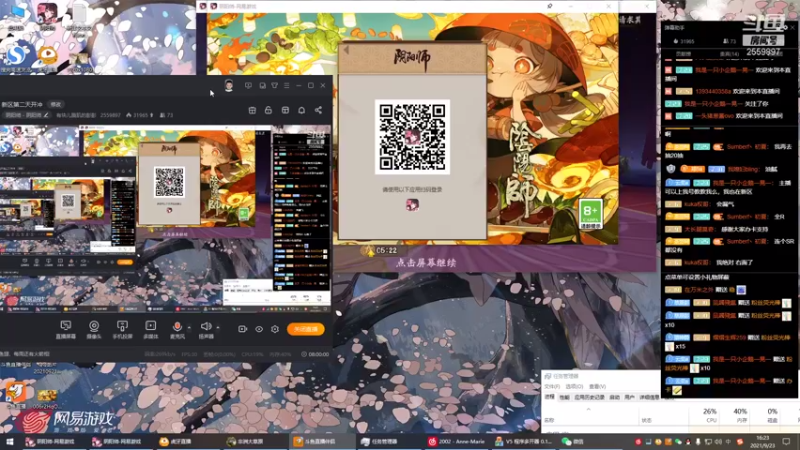Add a 摄像头 camera source
800x450 pixels.
pos(94,330)
